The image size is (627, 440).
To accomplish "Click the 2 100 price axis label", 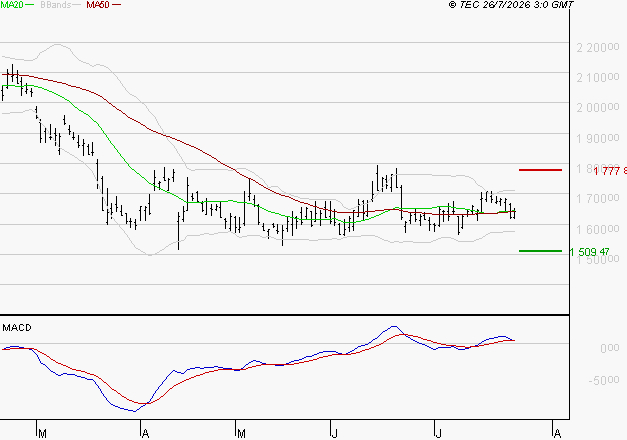I will coord(598,78).
